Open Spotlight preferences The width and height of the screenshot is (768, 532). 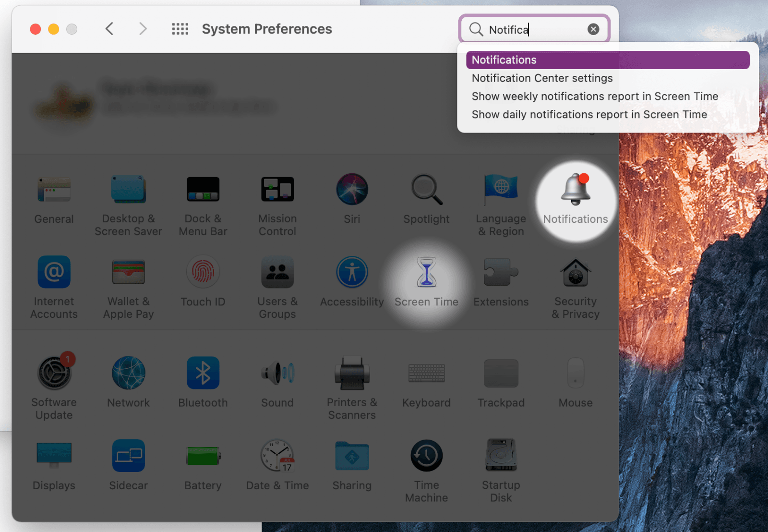tap(427, 189)
